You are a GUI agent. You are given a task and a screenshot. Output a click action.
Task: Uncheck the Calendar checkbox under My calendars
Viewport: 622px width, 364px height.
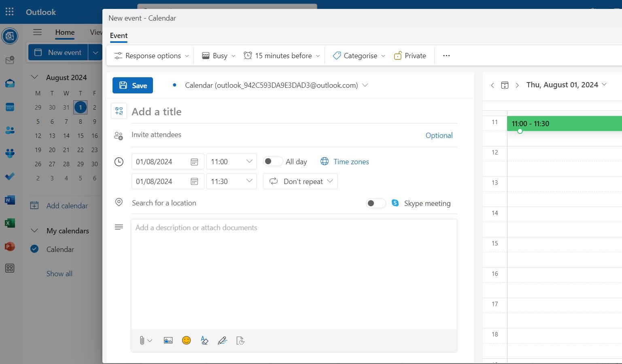pyautogui.click(x=35, y=249)
